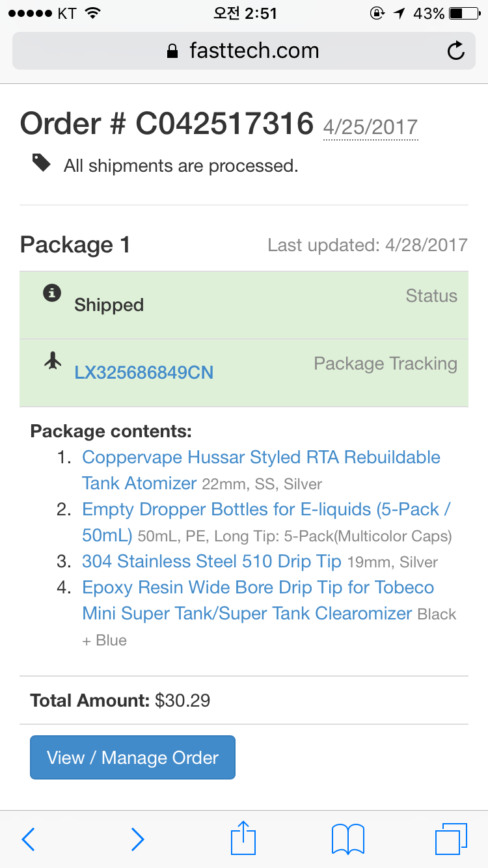Tap the info icon beside Shipped
The image size is (488, 868).
[52, 293]
